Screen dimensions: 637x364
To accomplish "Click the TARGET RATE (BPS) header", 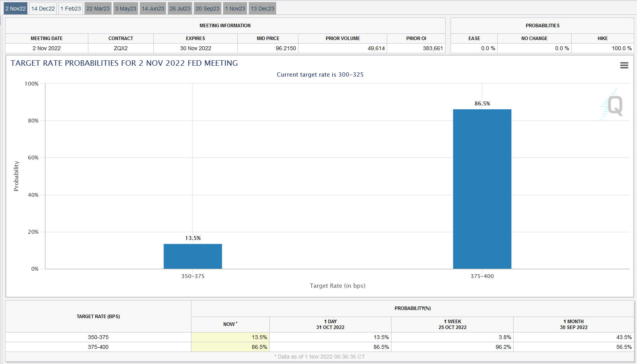I will 98,317.
